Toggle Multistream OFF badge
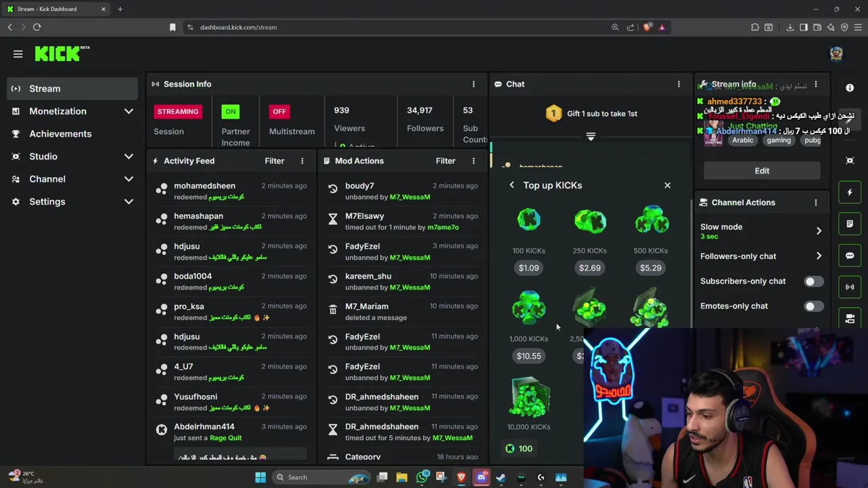868x488 pixels. pyautogui.click(x=279, y=112)
